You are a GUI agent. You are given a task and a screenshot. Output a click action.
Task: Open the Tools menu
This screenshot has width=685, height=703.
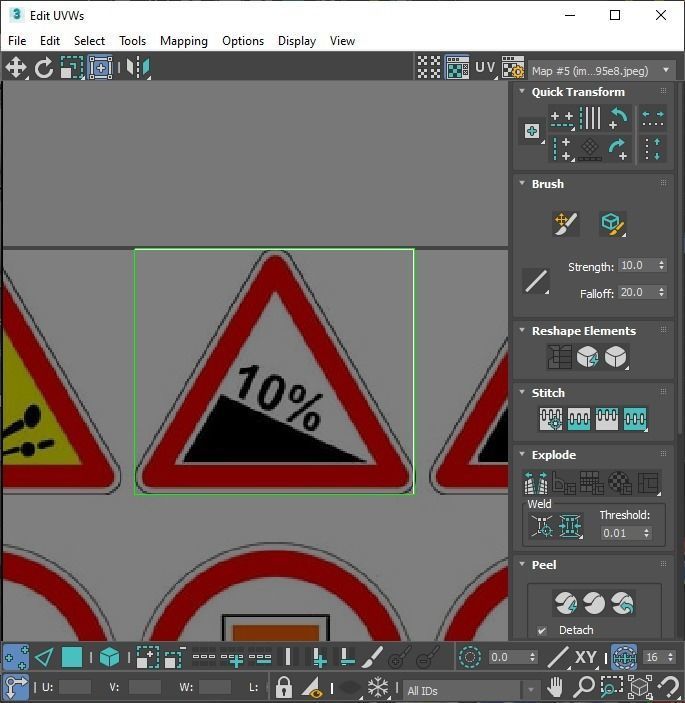coord(132,41)
